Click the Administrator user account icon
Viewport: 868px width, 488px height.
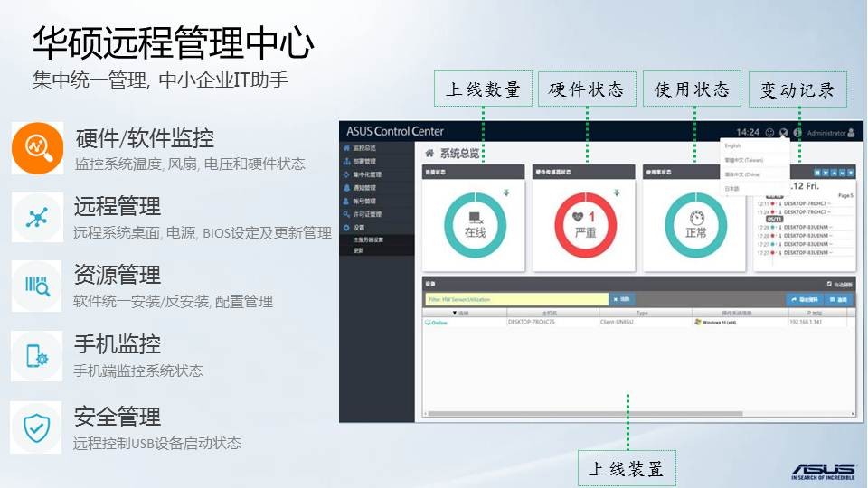(x=852, y=132)
